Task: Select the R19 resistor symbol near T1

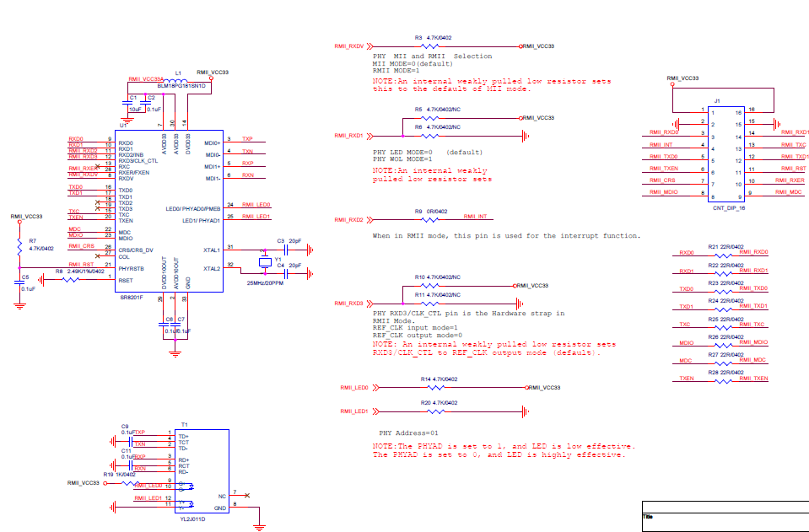Action: (x=130, y=484)
